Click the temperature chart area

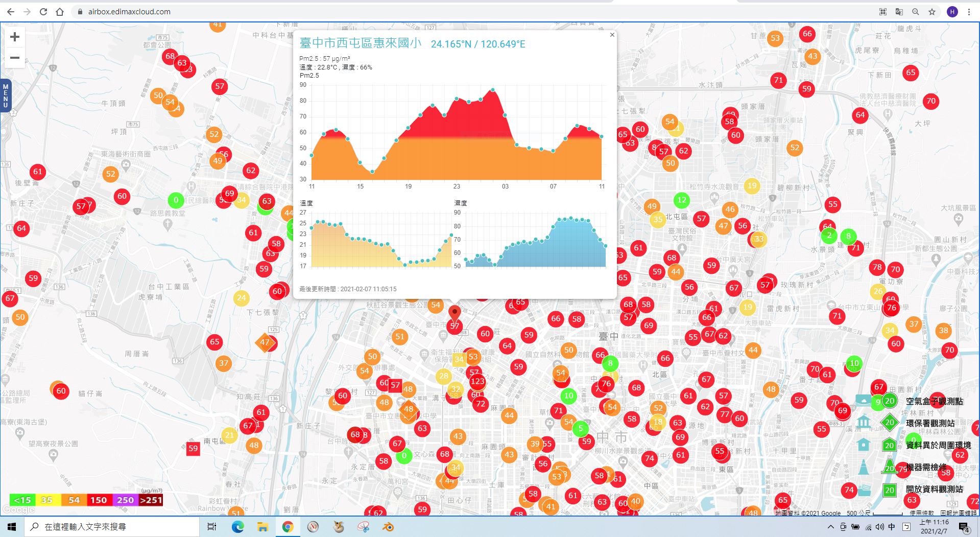381,240
